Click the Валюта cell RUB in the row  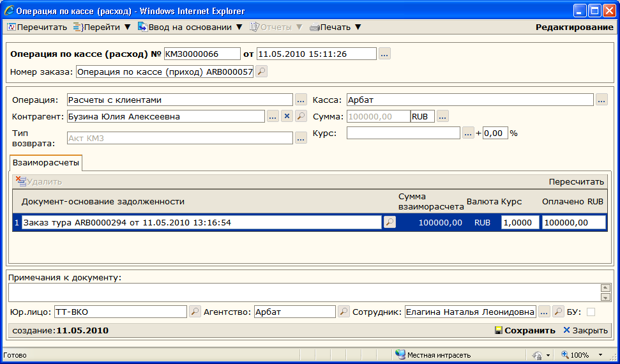pyautogui.click(x=482, y=223)
